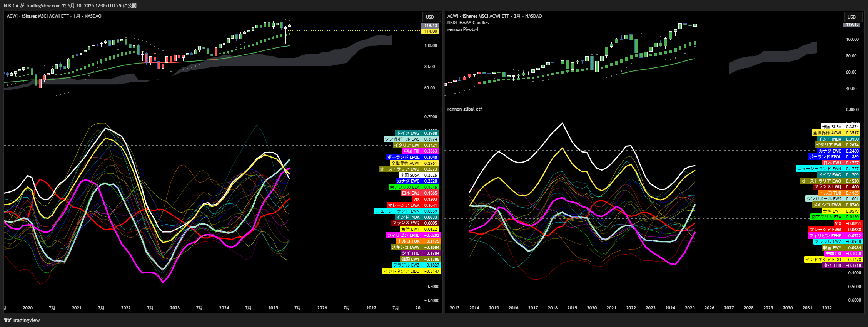Click 2023 on left chart time axis
868x327 pixels.
coord(175,308)
